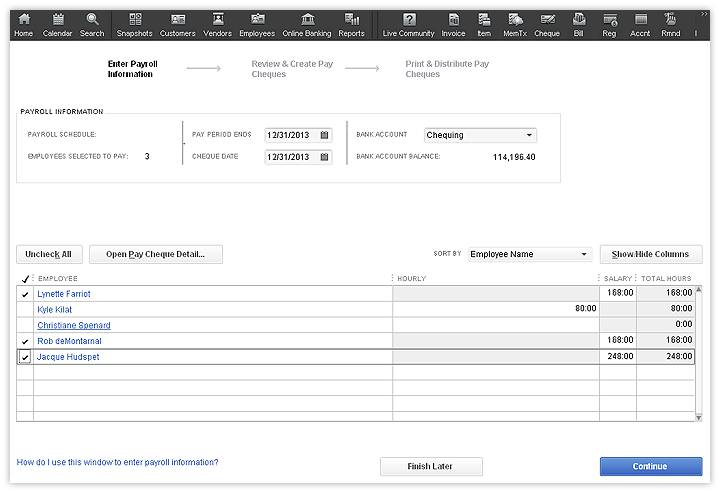Click Open Pay Cheque Detail button
The image size is (720, 493).
pos(156,254)
